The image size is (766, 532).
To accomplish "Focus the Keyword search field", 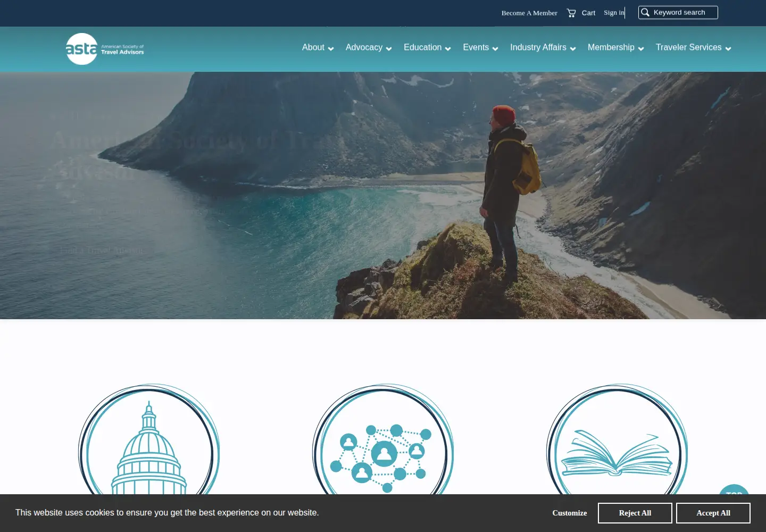I will click(x=678, y=12).
